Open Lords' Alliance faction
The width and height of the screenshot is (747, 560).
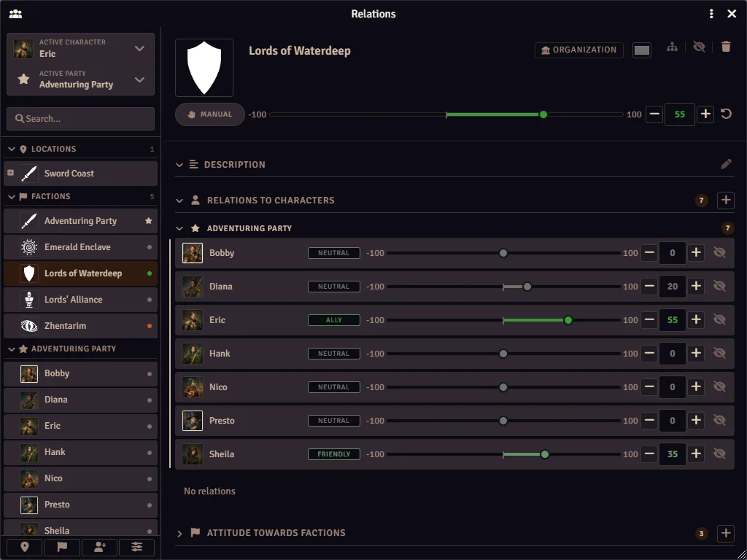(80, 300)
